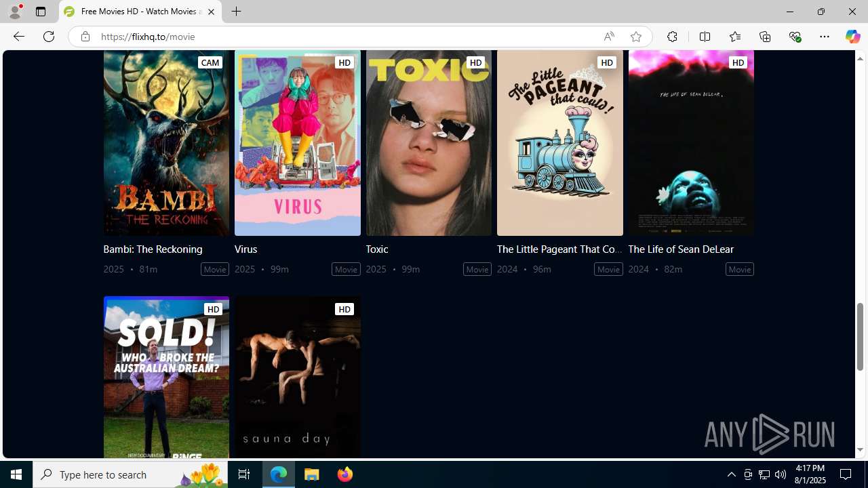Open Task View on taskbar

point(244,474)
